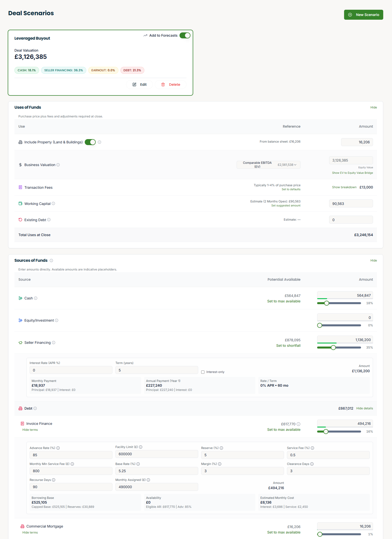The height and width of the screenshot is (539, 392).
Task: Click the Advance Rate (%) info icon
Action: (x=58, y=448)
